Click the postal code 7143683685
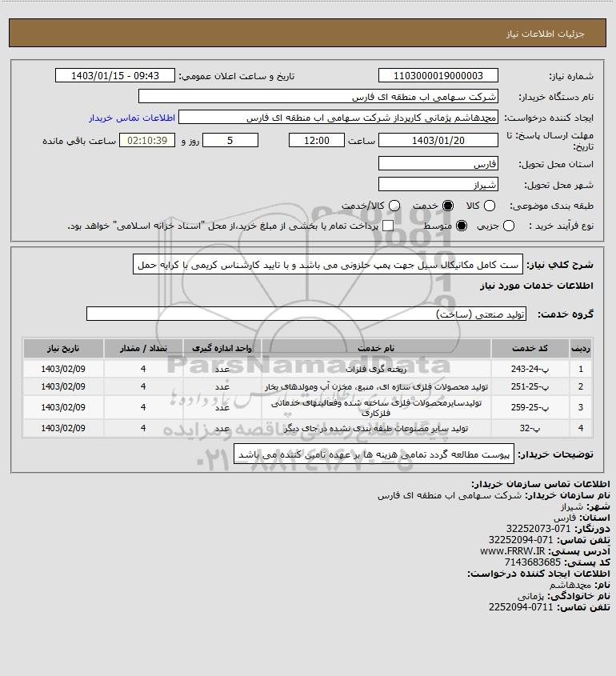This screenshot has height=676, width=616. 532,562
